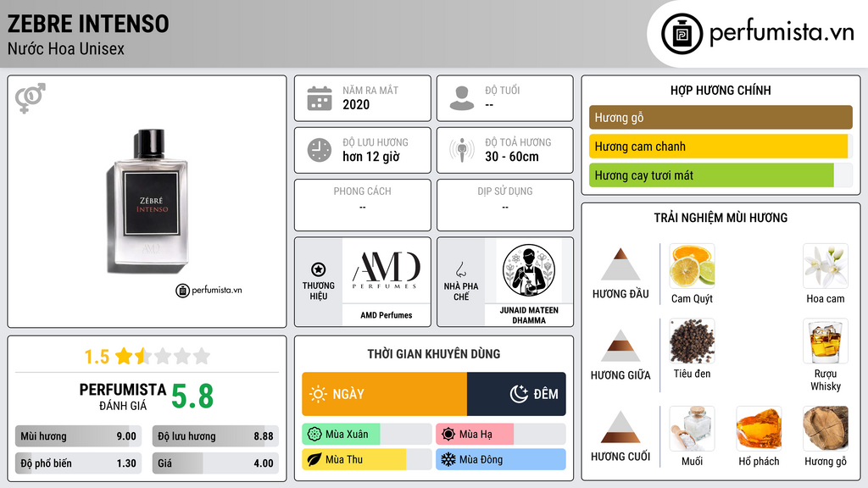Viewport: 868px width, 488px height.
Task: Click the snowflake icon for Mùa Đông
Action: pyautogui.click(x=448, y=460)
